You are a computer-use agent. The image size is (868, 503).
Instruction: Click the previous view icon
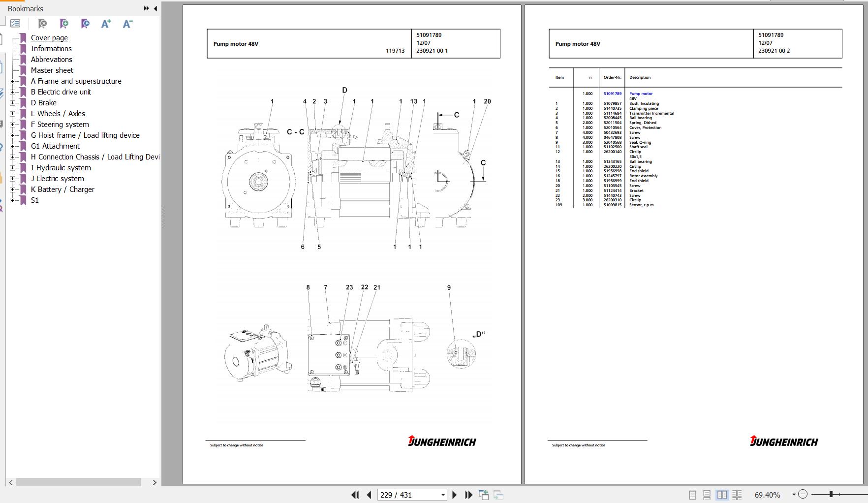pos(484,495)
